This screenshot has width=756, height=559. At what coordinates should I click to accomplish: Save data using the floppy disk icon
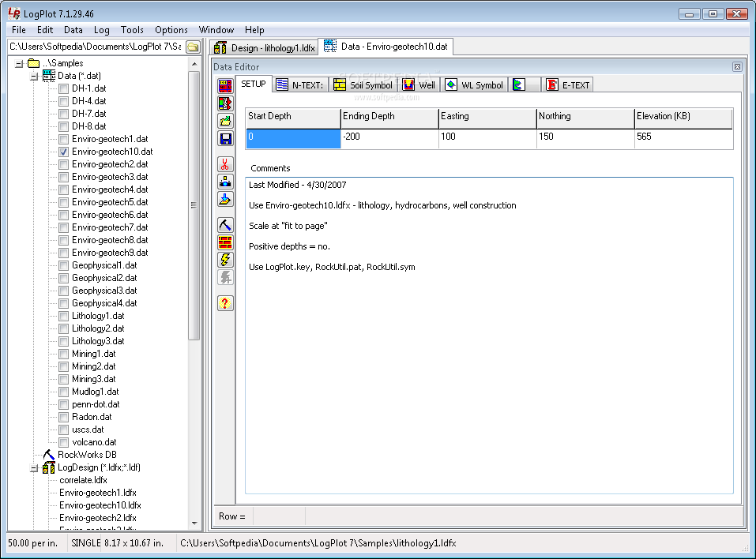pos(225,139)
